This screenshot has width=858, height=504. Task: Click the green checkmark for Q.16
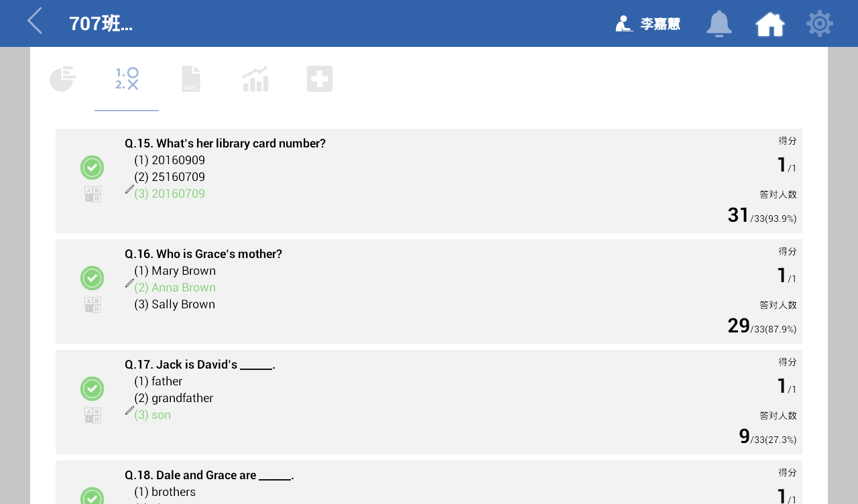[x=93, y=278]
